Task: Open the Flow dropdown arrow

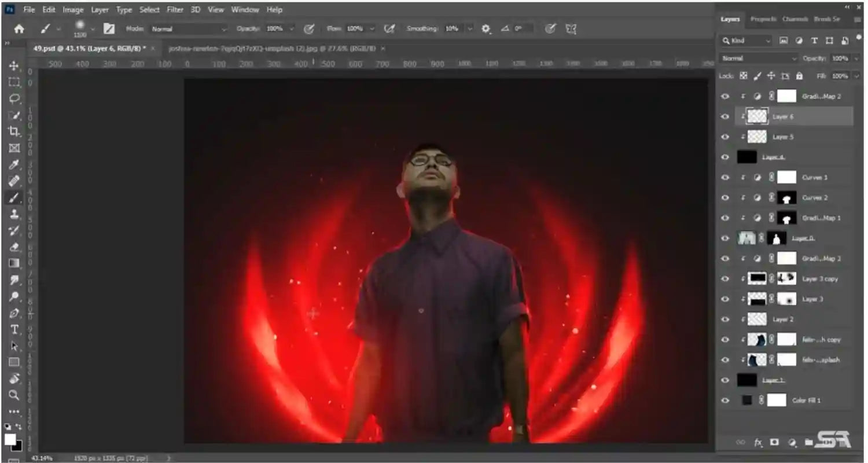Action: 372,29
